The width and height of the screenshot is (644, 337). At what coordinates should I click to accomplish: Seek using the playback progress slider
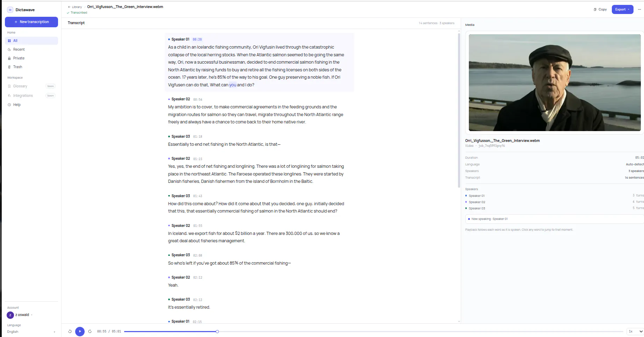(x=373, y=331)
